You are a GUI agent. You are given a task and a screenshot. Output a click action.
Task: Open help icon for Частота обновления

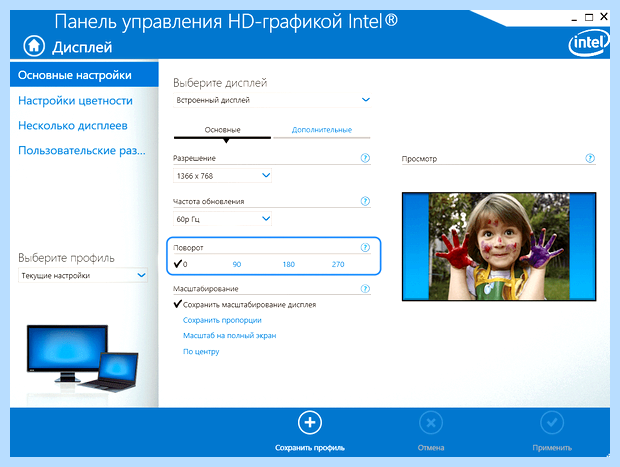coord(365,201)
